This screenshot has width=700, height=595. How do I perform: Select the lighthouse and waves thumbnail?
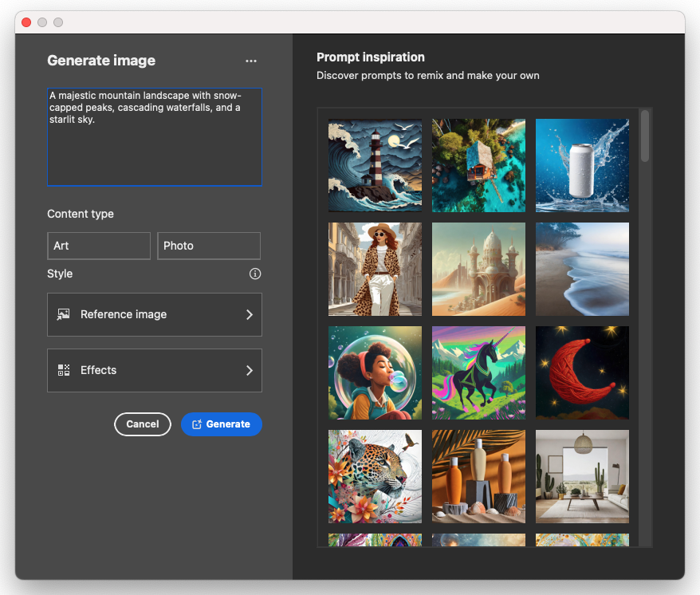coord(375,165)
